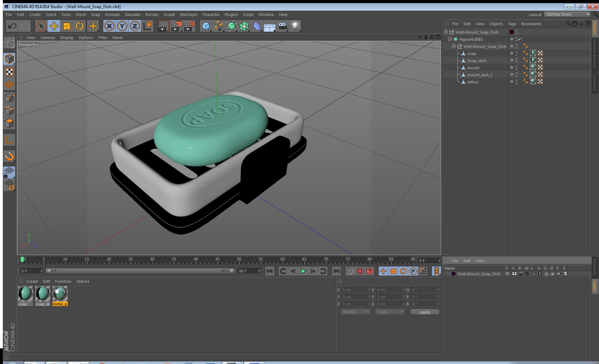Toggle autokeying button

click(x=360, y=271)
